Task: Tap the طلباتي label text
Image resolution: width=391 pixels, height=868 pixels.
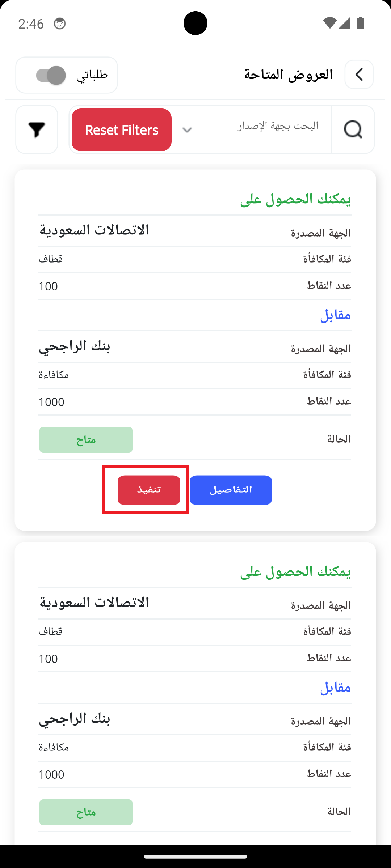Action: click(x=92, y=75)
